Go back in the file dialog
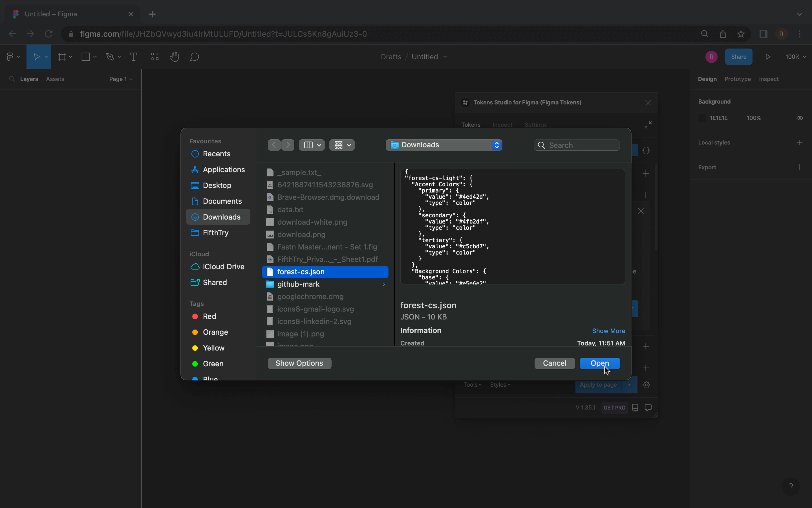The height and width of the screenshot is (508, 812). [274, 145]
